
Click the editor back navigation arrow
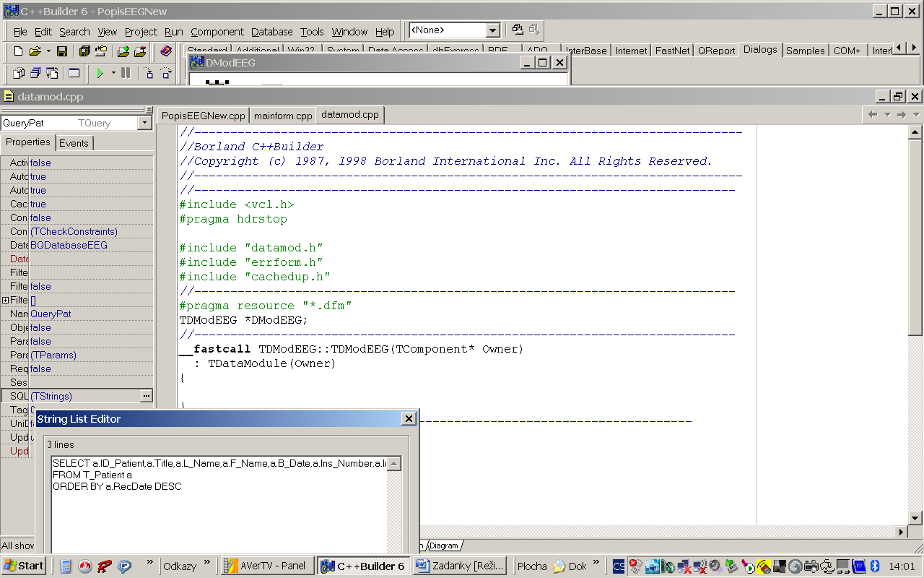coord(872,115)
